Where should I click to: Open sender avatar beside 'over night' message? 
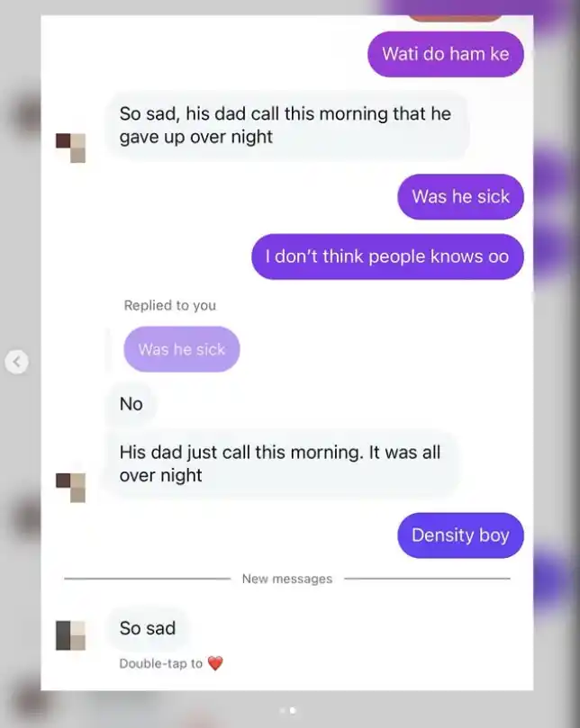point(70,488)
